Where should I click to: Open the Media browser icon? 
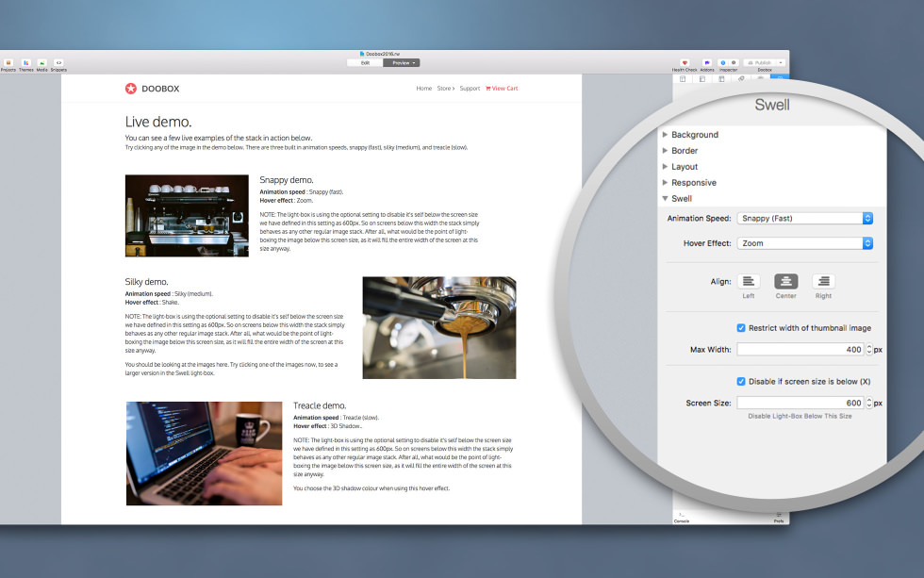click(x=41, y=62)
